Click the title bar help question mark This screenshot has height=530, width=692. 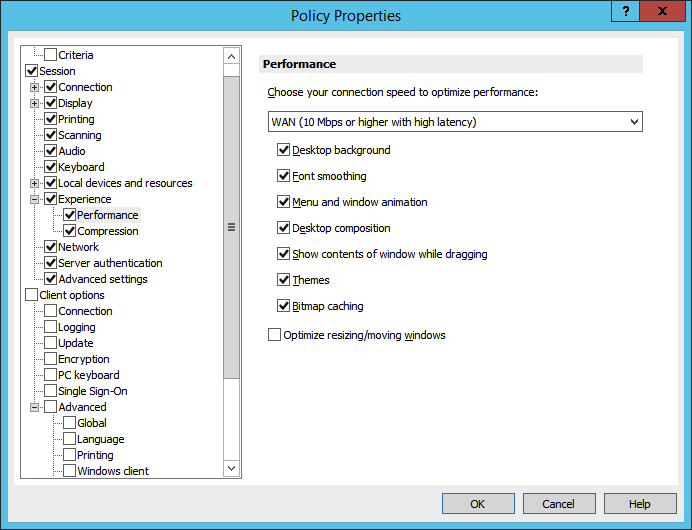click(x=625, y=11)
